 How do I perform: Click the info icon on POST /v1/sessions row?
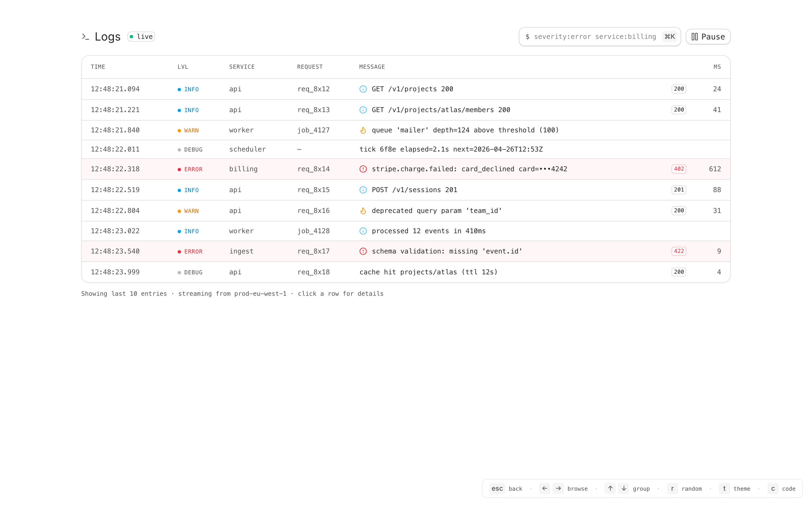coord(363,190)
